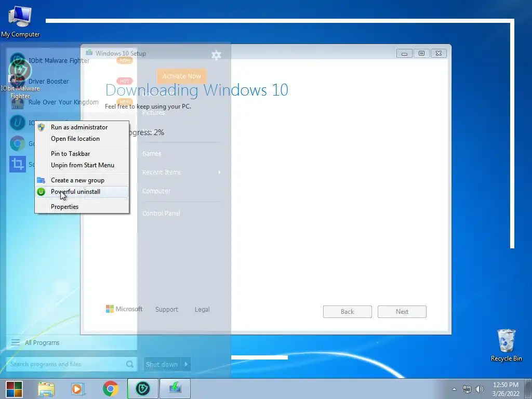The width and height of the screenshot is (532, 399).
Task: Close the Windows 10 Setup window
Action: [x=438, y=54]
